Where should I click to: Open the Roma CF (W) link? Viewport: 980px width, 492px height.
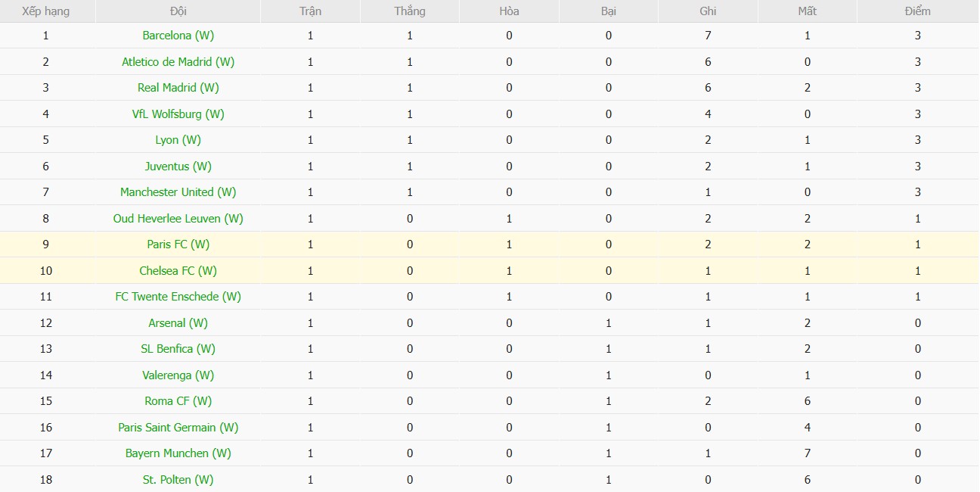coord(178,401)
